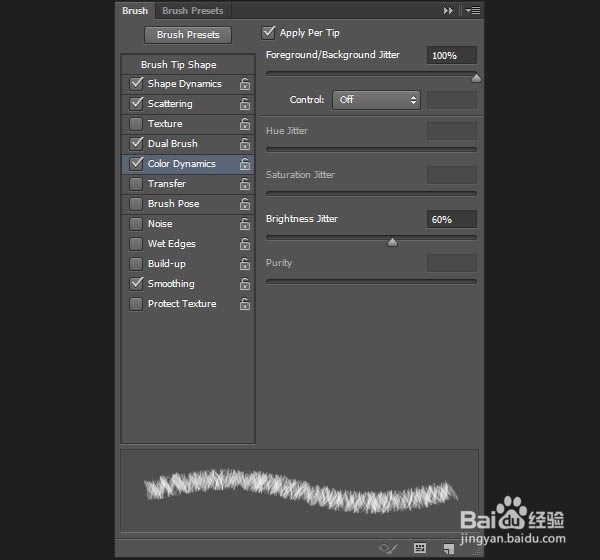
Task: Open Transfer settings
Action: tap(166, 184)
